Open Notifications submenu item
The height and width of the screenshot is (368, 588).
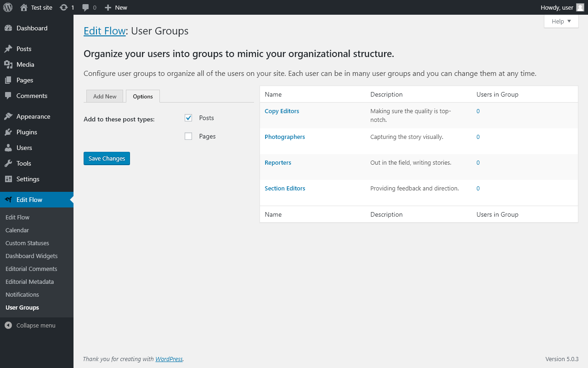22,294
